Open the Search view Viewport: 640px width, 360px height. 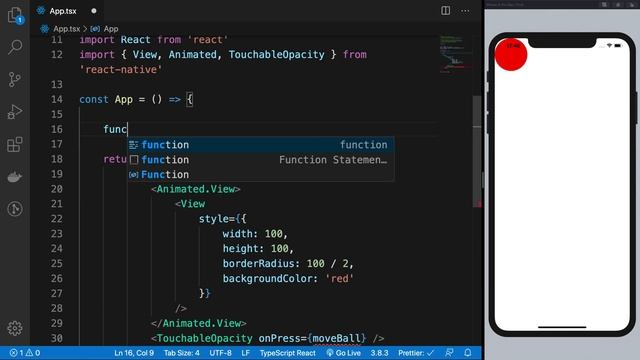click(x=15, y=47)
